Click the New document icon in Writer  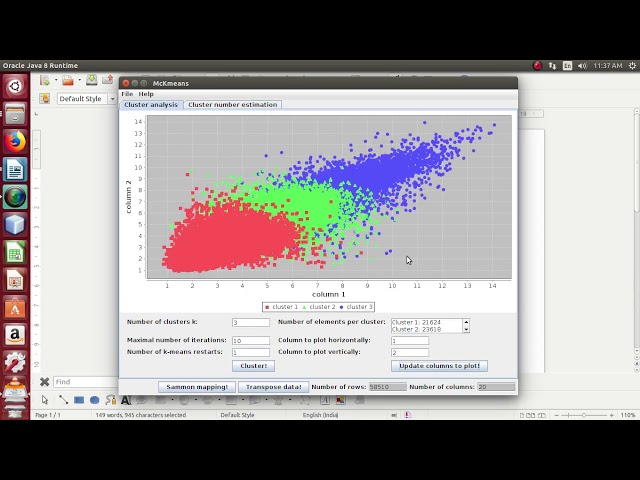tap(44, 80)
